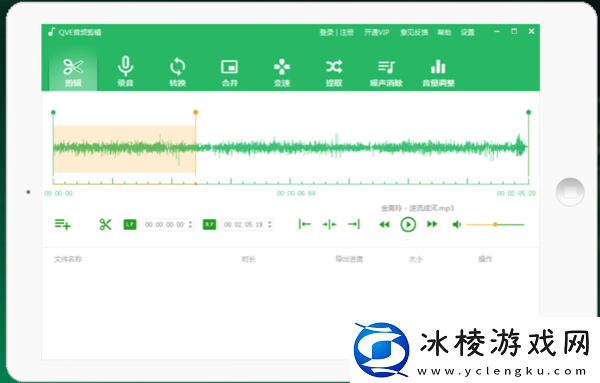Open 开通VIP upgrade option

[377, 33]
